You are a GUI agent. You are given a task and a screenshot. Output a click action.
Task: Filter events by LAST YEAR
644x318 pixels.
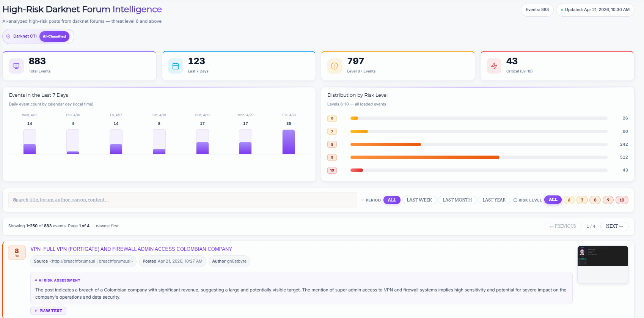coord(494,200)
